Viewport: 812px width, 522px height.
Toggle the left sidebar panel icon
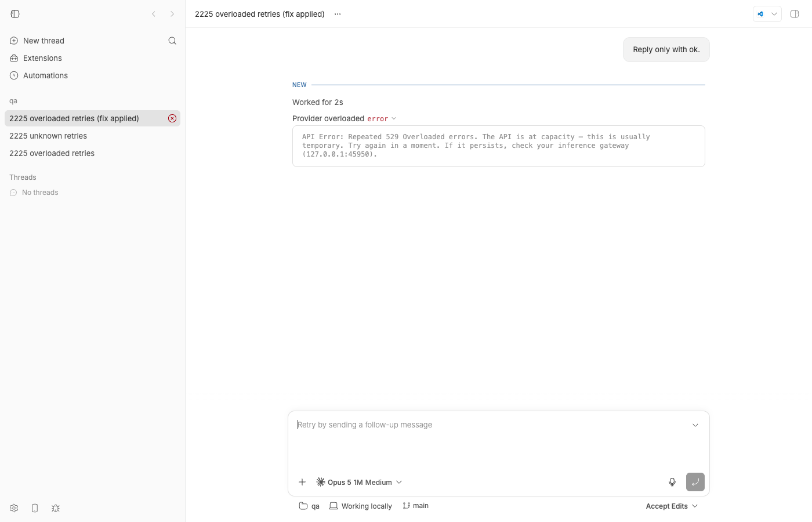[x=15, y=14]
